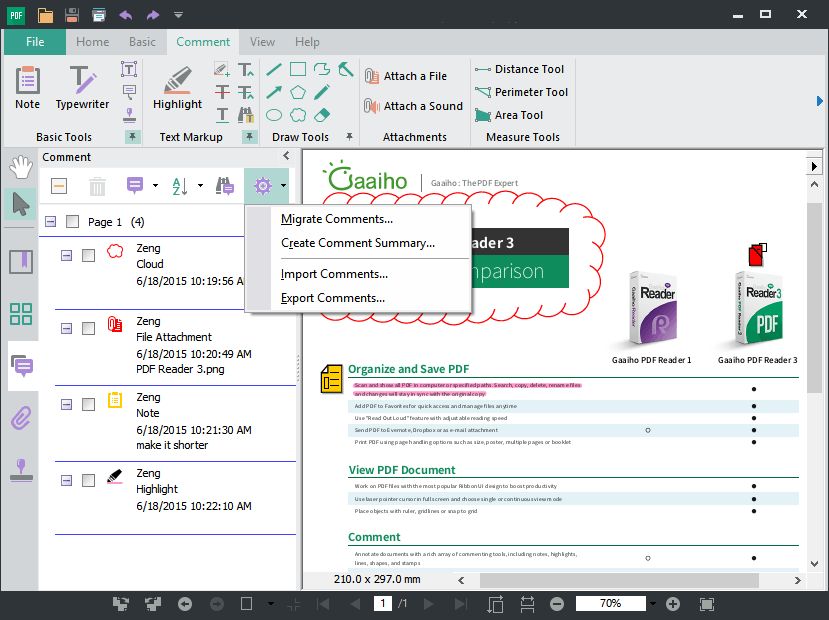
Task: Click Attach a File button
Action: [x=406, y=76]
